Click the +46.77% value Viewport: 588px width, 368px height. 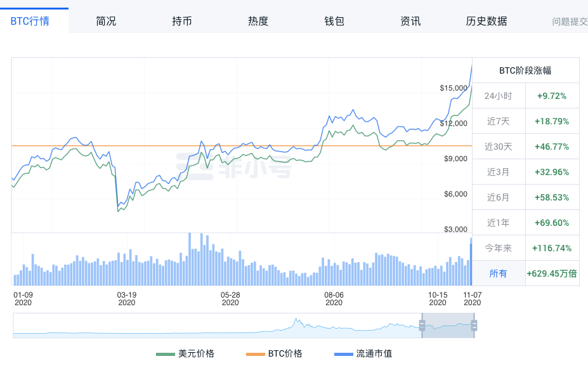(552, 147)
